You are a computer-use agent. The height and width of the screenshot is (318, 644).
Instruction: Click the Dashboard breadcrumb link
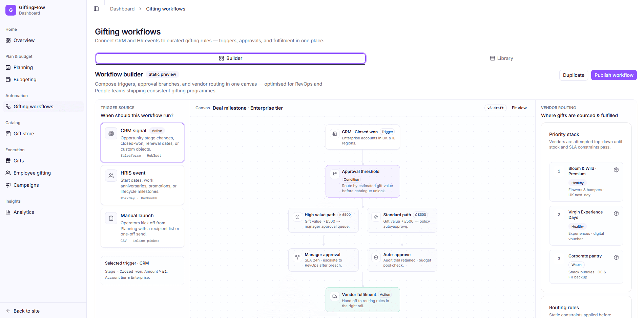coord(122,9)
